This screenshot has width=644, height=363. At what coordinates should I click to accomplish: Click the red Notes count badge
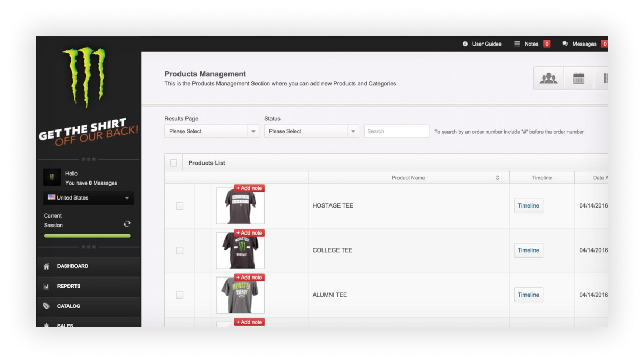pyautogui.click(x=547, y=44)
